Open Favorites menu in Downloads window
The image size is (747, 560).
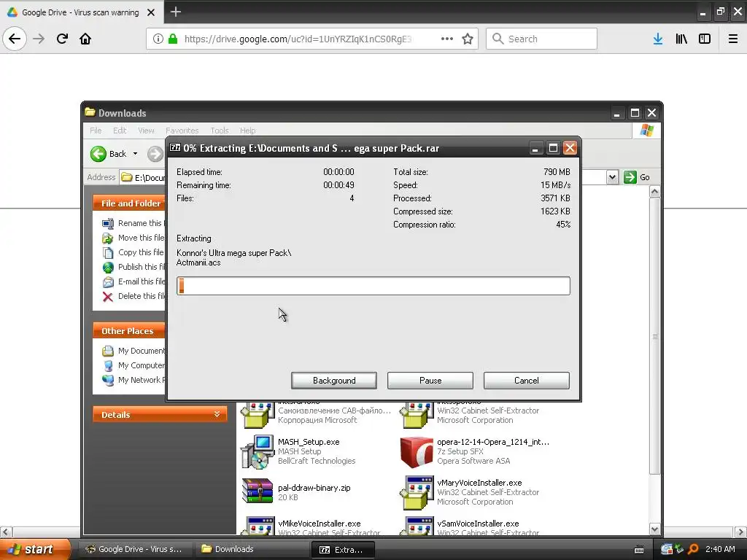click(182, 131)
